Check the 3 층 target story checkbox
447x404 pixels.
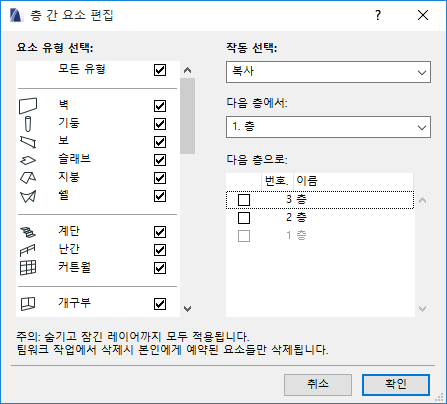coord(244,200)
